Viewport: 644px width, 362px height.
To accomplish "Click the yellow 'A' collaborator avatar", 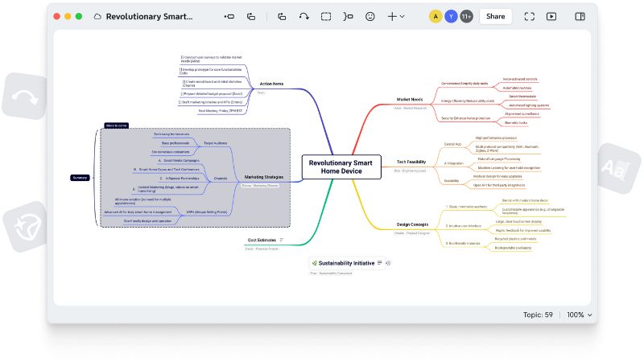I will [436, 16].
